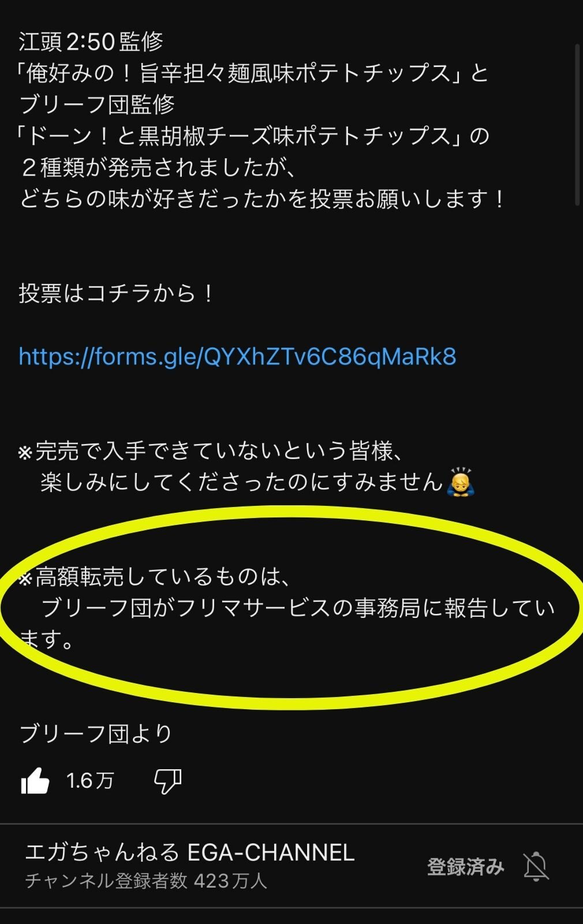Open the forms.gle voting link

237,356
